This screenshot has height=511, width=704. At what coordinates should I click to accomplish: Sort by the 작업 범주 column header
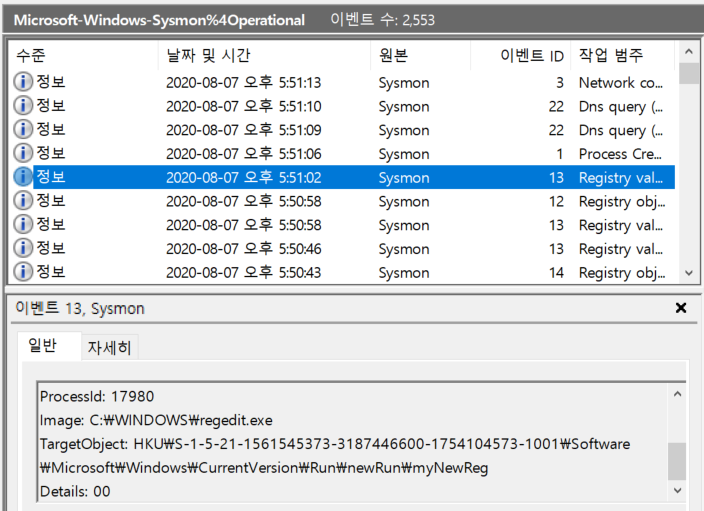coord(623,56)
